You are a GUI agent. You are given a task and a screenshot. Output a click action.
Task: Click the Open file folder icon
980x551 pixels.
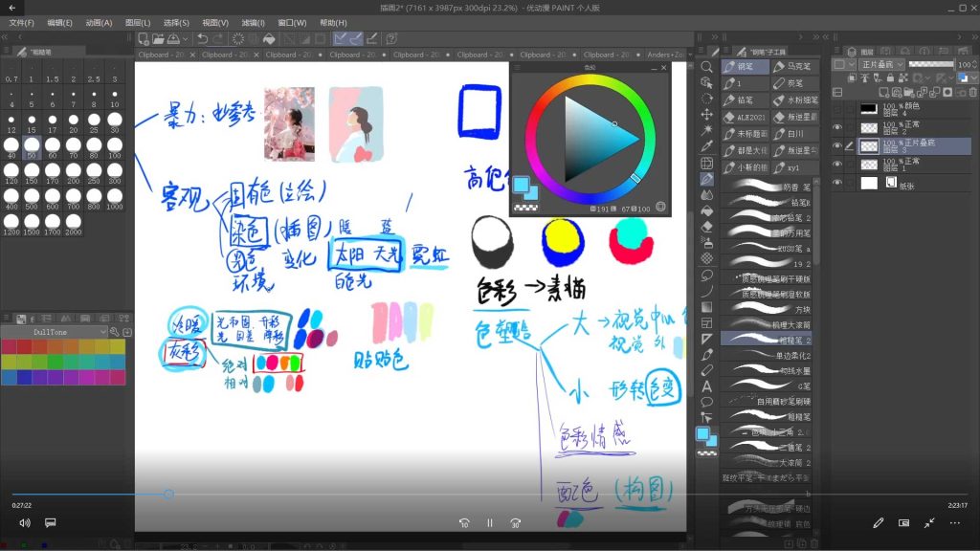click(x=158, y=38)
